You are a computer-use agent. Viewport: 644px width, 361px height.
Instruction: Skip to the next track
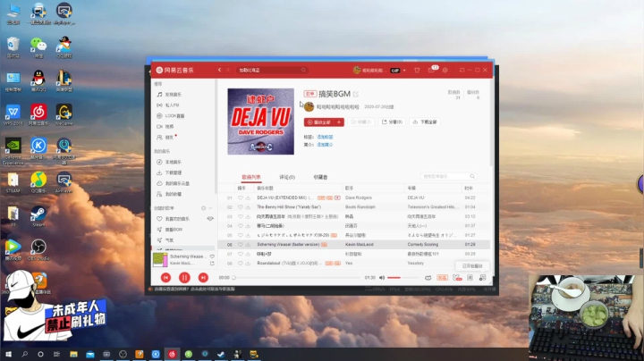coord(203,278)
